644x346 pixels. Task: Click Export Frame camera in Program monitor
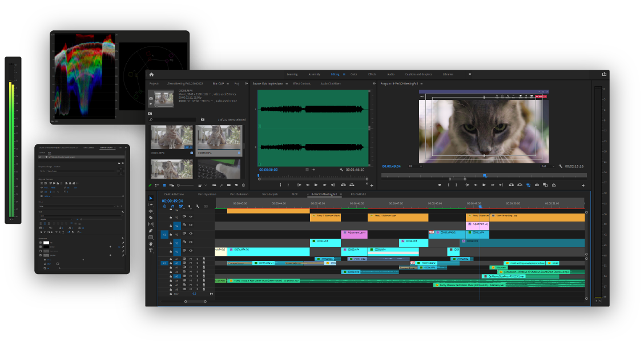(537, 185)
